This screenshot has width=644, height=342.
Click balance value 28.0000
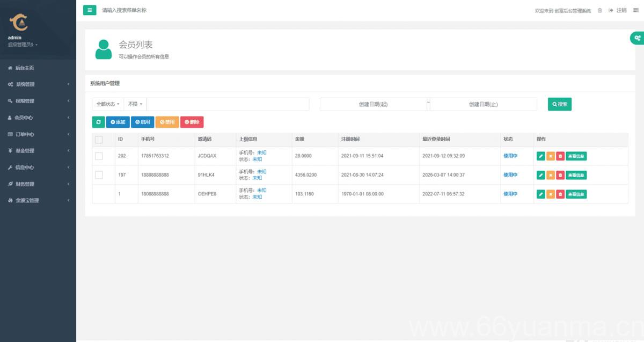(x=303, y=156)
